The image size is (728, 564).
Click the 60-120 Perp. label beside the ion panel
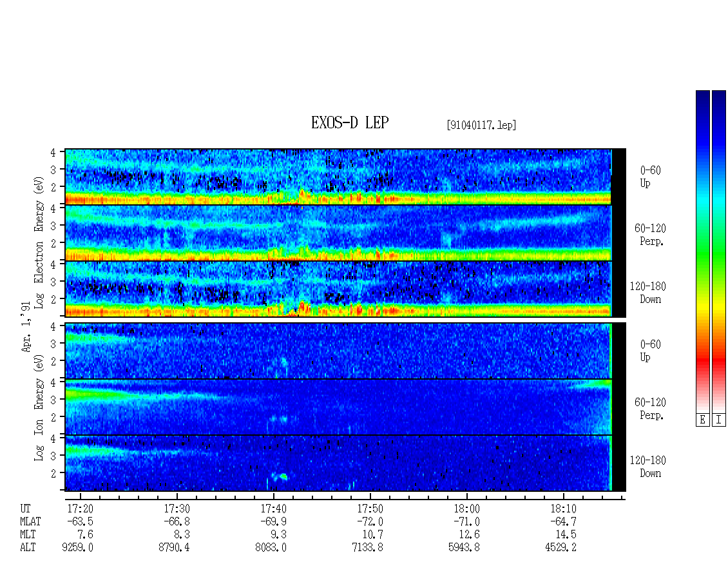tap(650, 409)
